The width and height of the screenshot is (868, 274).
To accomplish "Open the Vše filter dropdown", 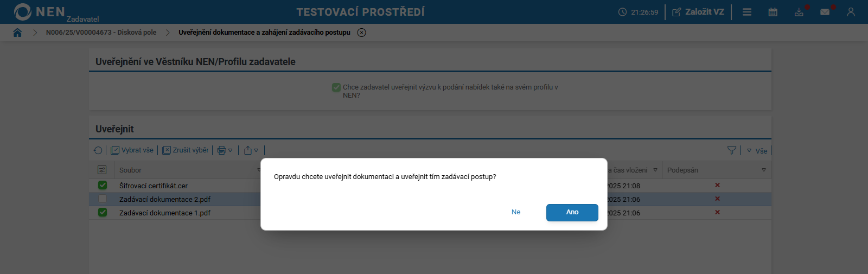I will coord(757,151).
